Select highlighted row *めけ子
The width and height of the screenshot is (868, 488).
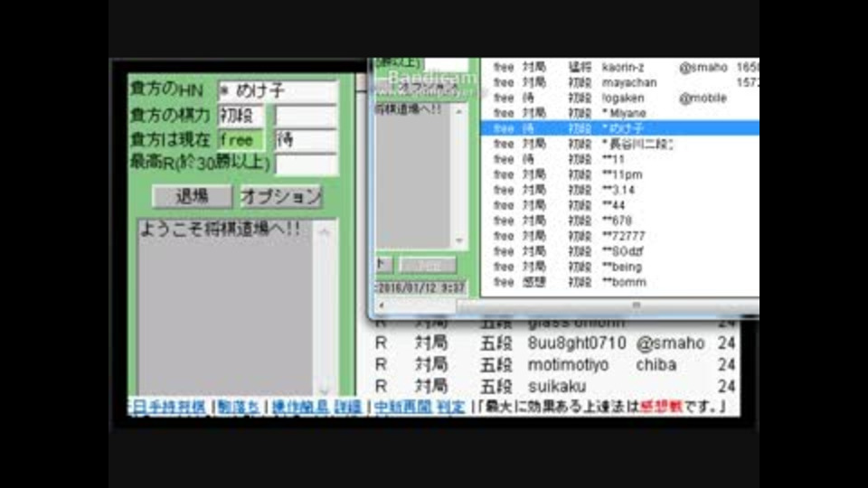tap(620, 128)
